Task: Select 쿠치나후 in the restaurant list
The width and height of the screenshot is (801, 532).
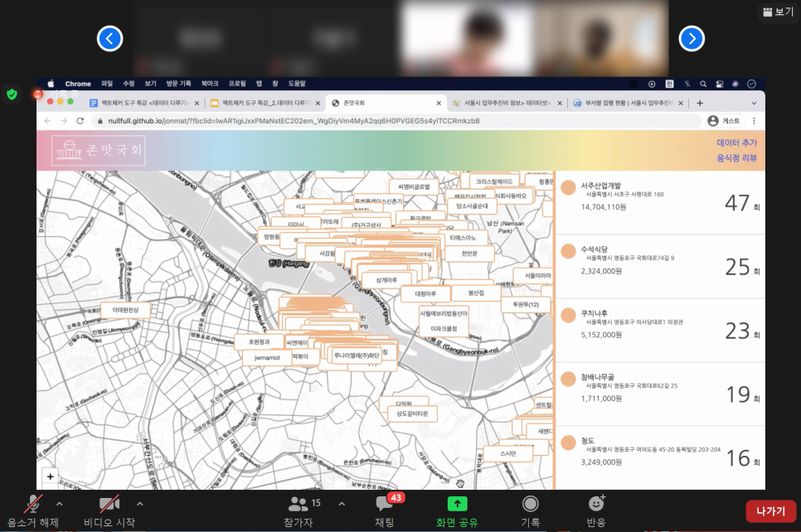Action: pos(660,331)
